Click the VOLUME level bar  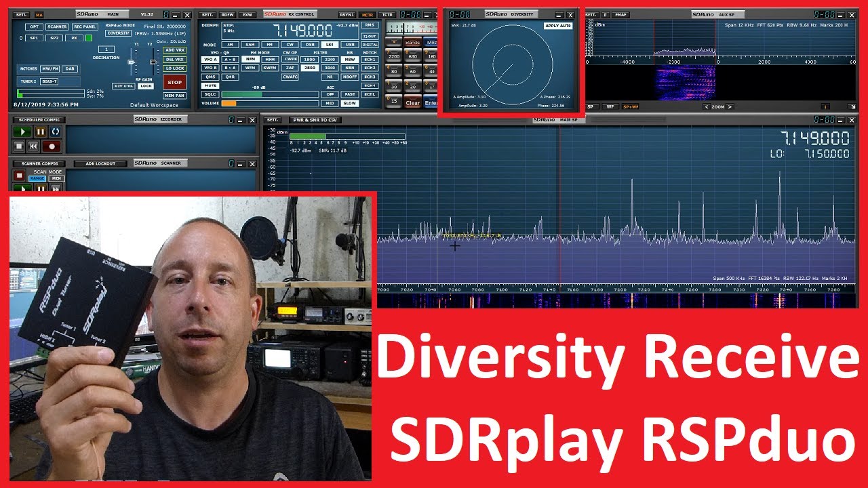coord(270,103)
